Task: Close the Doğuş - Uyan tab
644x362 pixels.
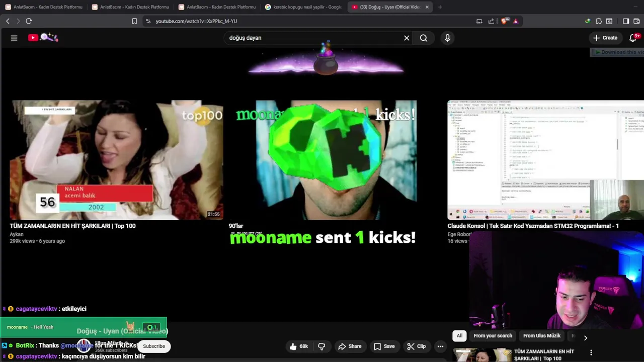Action: point(427,7)
